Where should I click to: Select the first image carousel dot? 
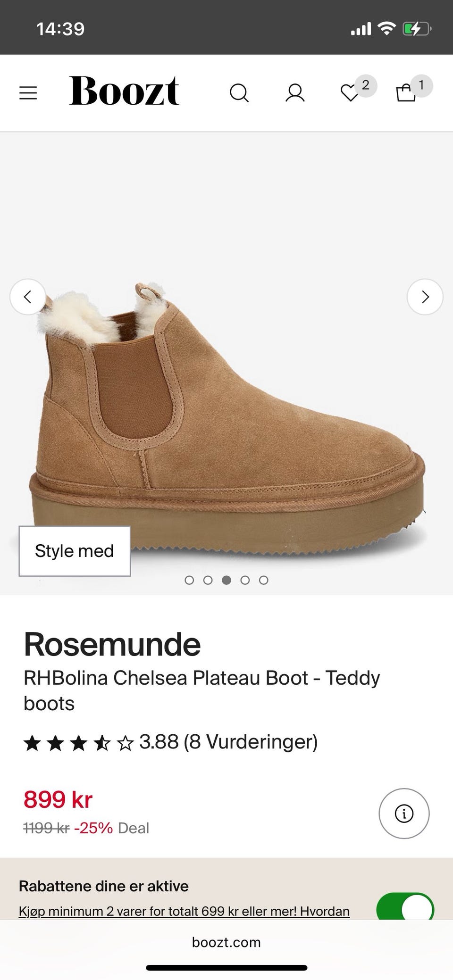[189, 580]
